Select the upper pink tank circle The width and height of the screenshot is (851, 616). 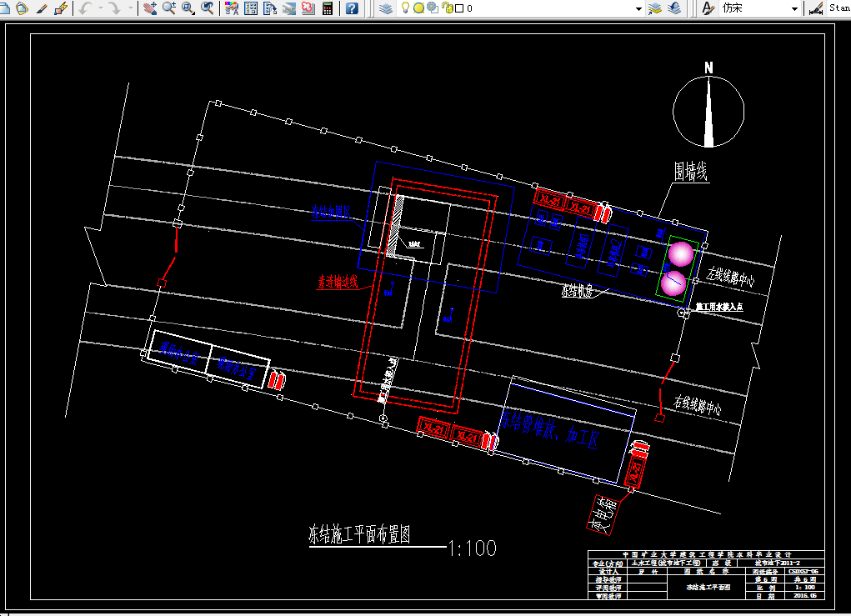681,254
